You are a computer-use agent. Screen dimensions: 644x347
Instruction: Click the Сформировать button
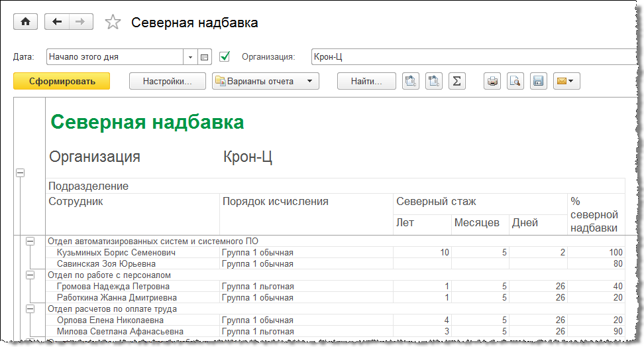point(62,82)
